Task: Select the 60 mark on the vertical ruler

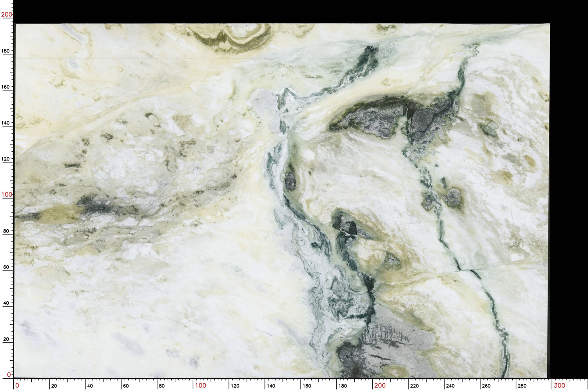Action: [x=6, y=267]
